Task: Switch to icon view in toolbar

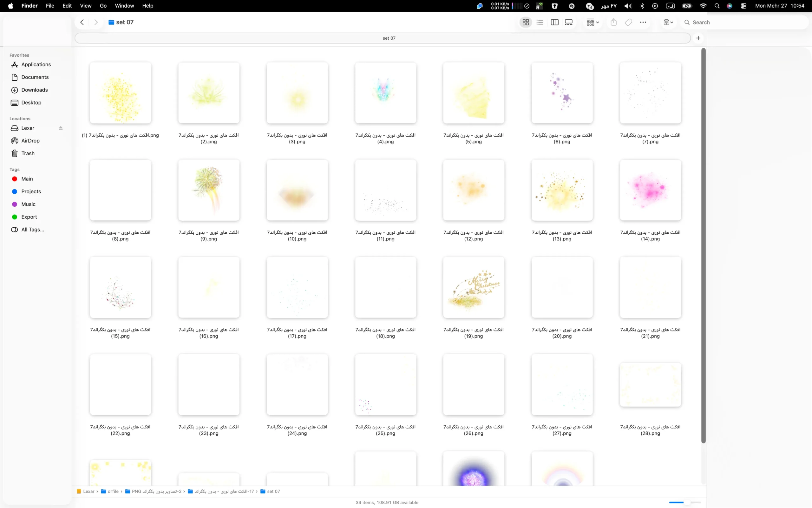Action: [x=526, y=22]
